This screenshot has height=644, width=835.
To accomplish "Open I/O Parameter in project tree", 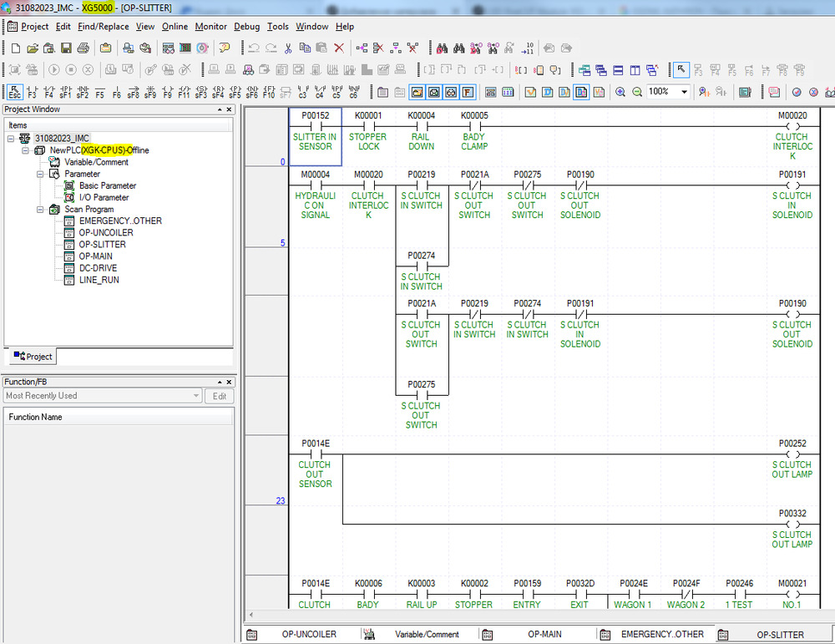I will pos(104,198).
